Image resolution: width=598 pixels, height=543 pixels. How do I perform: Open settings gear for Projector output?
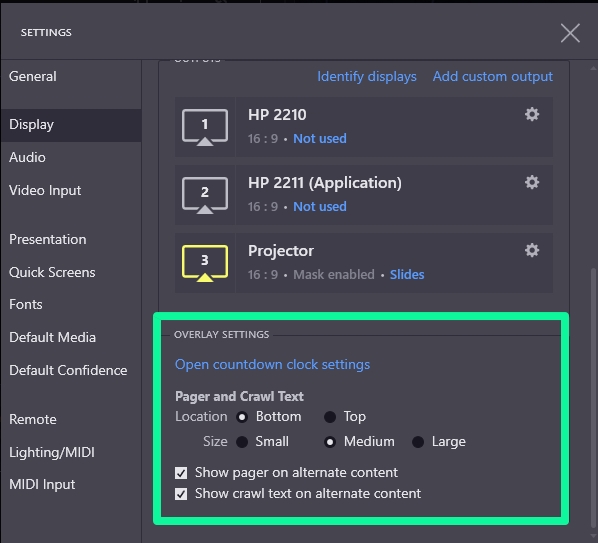(532, 250)
